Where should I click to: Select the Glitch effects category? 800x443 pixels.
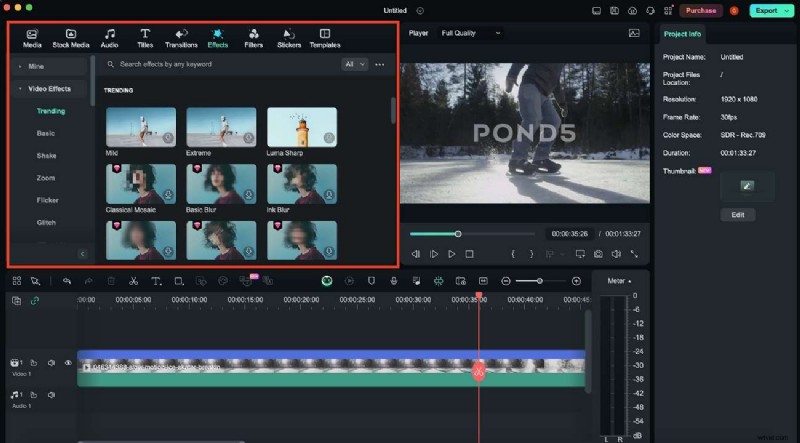46,223
